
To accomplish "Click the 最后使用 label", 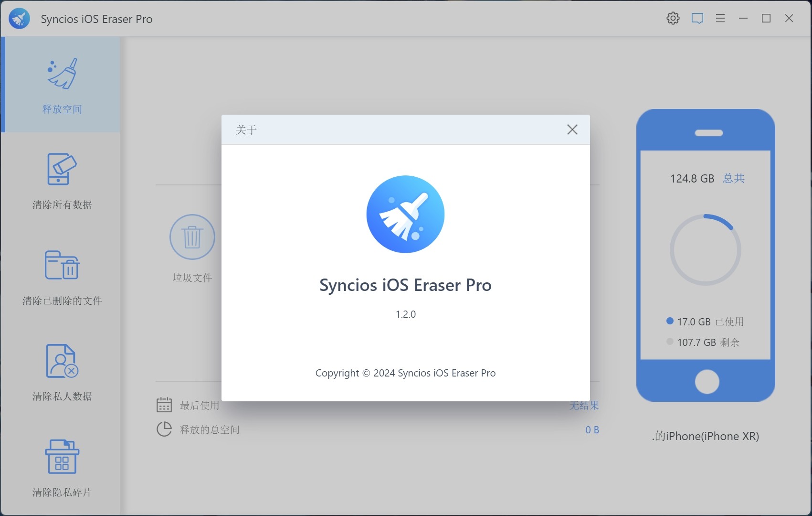I will (200, 406).
